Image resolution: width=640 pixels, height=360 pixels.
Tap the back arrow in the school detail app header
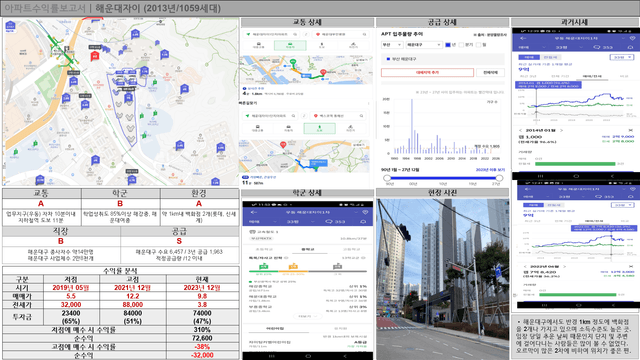(253, 212)
